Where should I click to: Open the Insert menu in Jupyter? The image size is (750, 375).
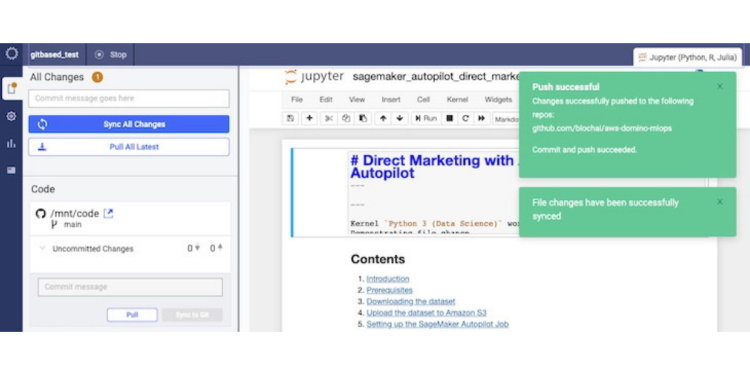coord(391,99)
